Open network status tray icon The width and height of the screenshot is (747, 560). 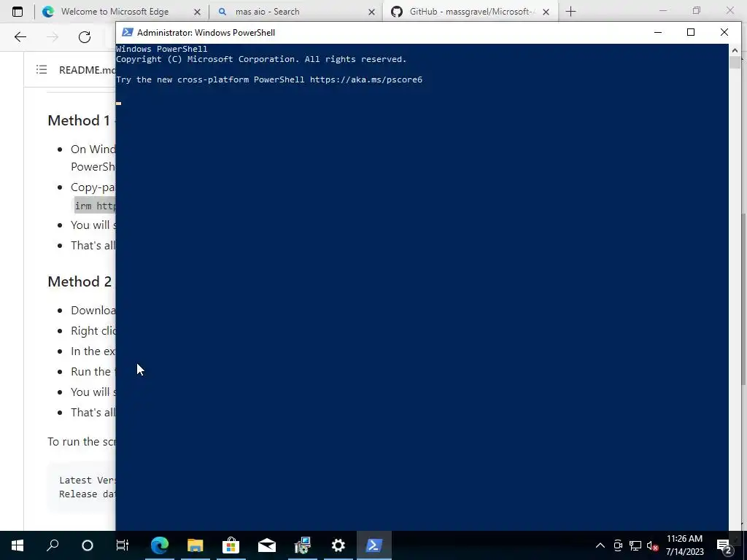tap(635, 545)
